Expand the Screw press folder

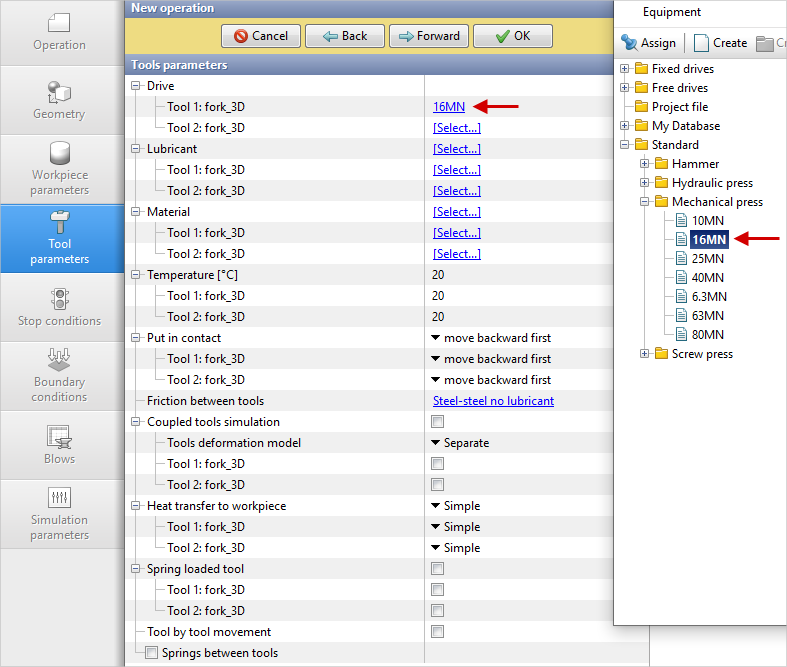(x=646, y=354)
